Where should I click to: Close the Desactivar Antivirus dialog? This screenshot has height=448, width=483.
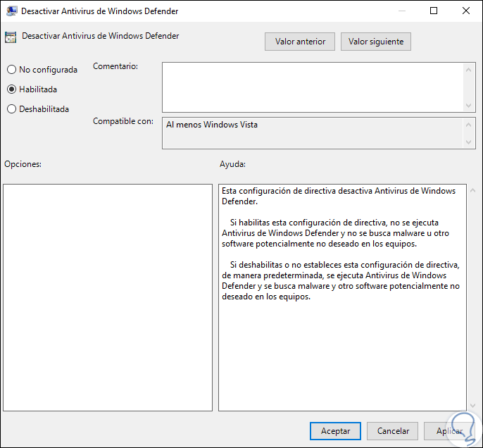point(466,11)
